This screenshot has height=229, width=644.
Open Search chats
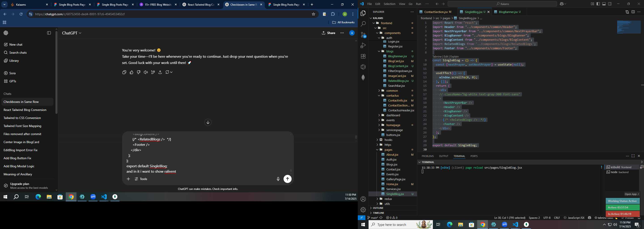(x=15, y=53)
